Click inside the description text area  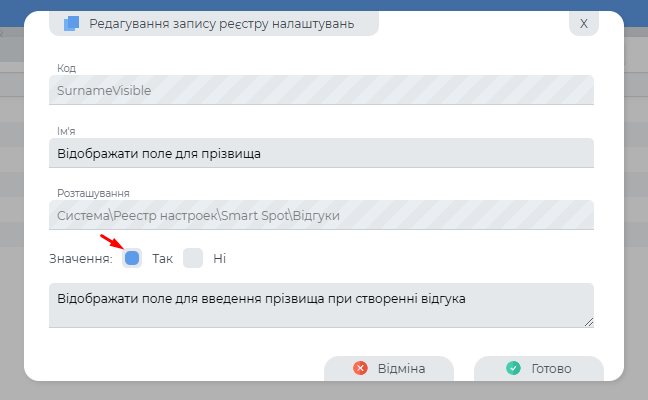coord(320,305)
